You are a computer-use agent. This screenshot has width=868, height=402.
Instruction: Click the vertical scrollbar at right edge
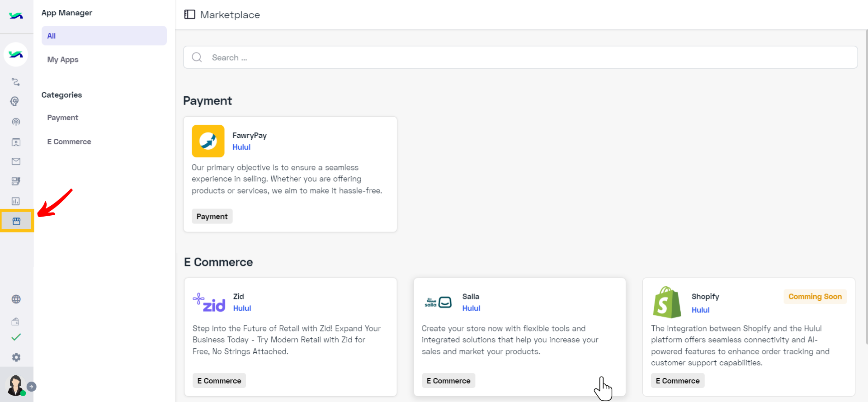click(866, 187)
